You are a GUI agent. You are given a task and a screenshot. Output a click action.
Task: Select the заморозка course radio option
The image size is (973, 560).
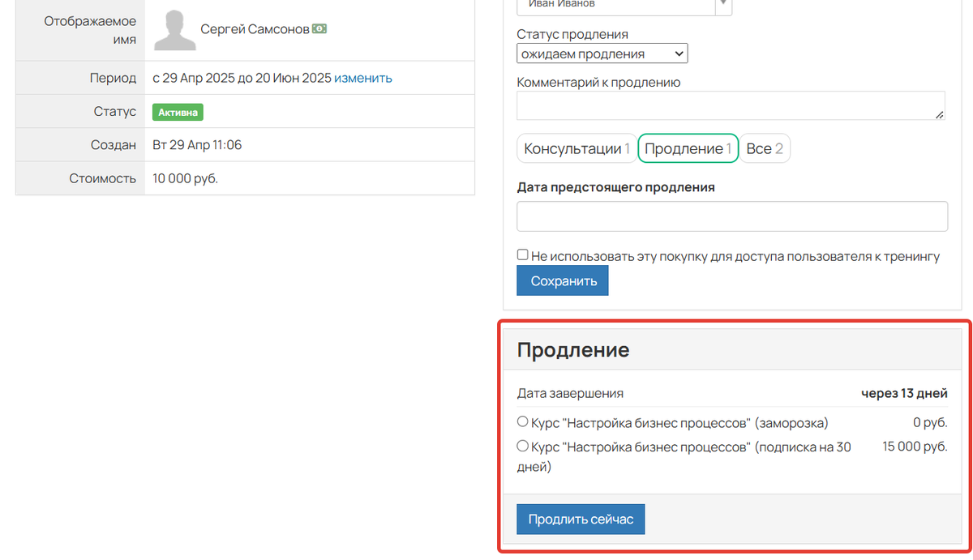pos(523,422)
